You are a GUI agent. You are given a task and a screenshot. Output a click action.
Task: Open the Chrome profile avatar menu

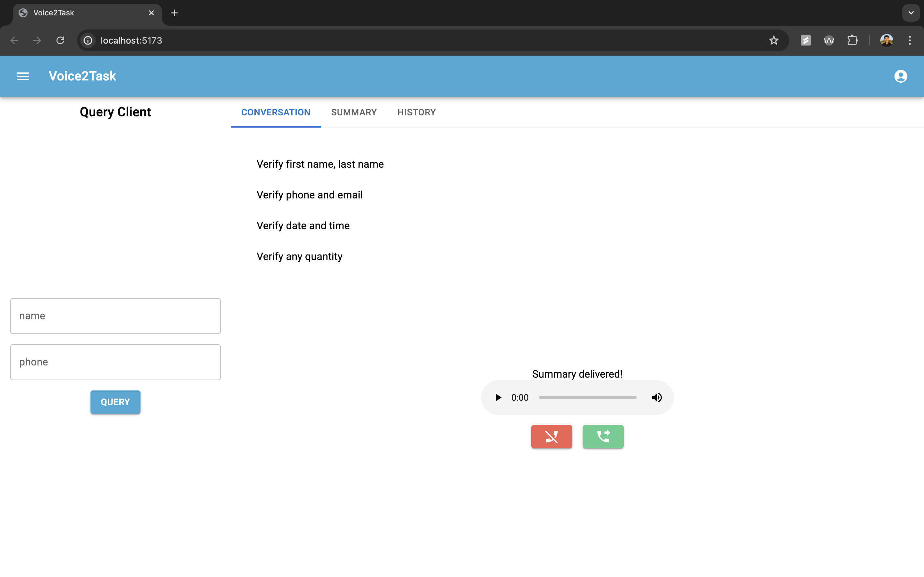[886, 40]
